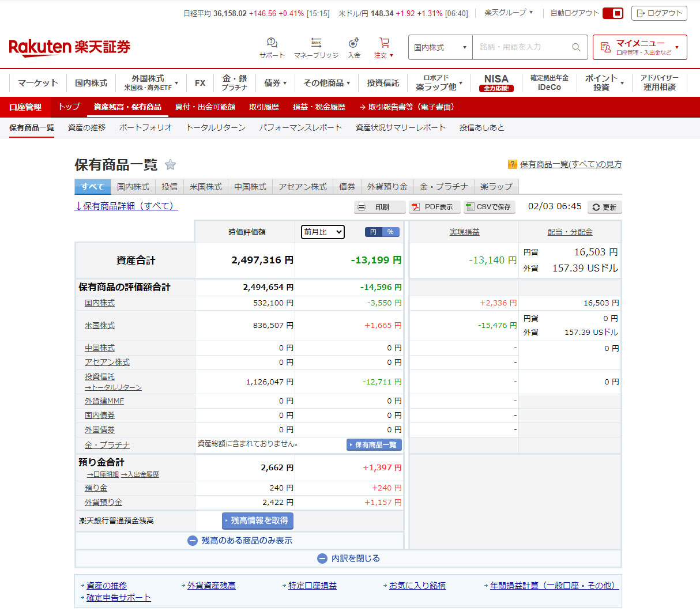
Task: Open the order cart (注文) icon
Action: [x=384, y=43]
